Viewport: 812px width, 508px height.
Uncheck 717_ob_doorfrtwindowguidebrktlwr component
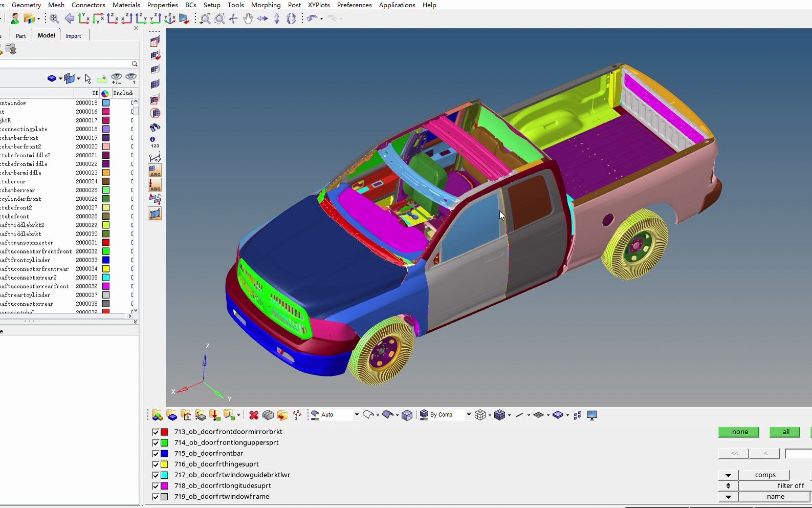(x=156, y=475)
